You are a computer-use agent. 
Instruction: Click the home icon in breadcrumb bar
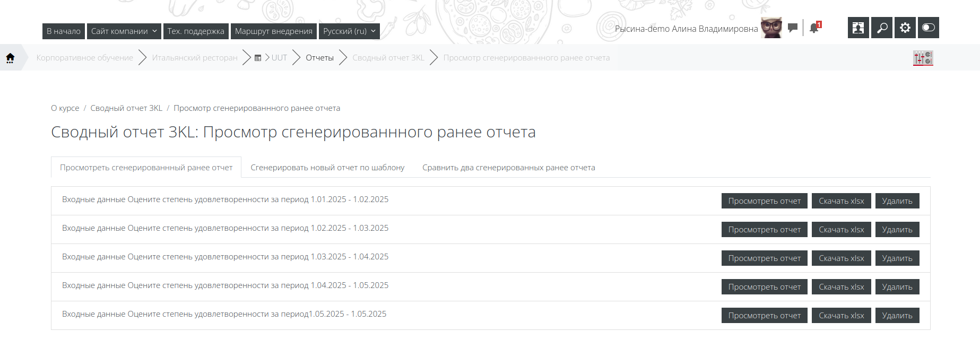click(x=10, y=58)
